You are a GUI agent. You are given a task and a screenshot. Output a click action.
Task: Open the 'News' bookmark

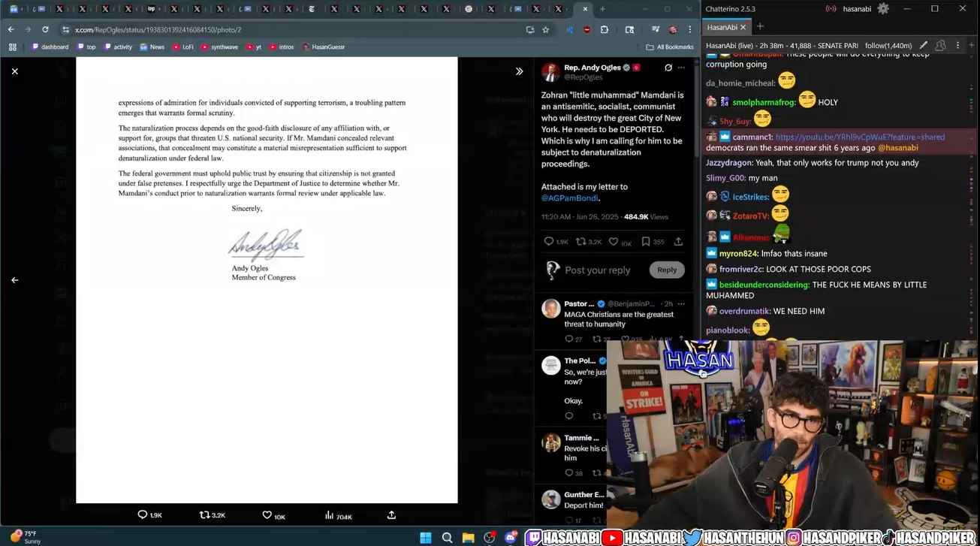152,47
